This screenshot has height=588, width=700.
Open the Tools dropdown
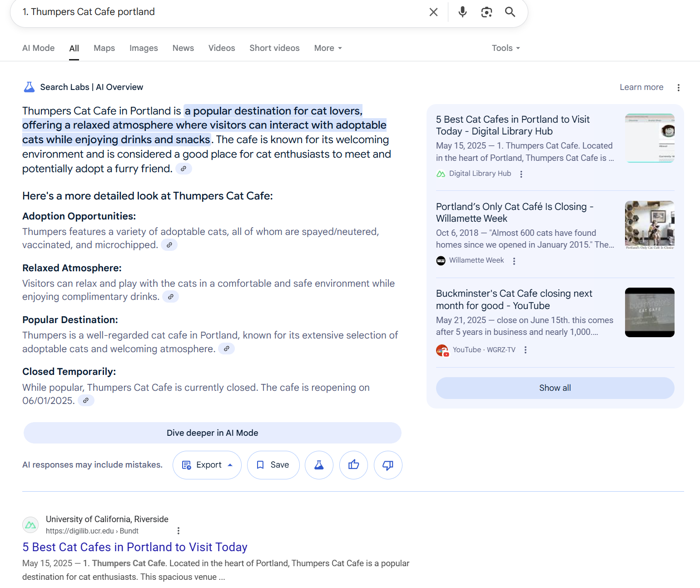coord(506,48)
